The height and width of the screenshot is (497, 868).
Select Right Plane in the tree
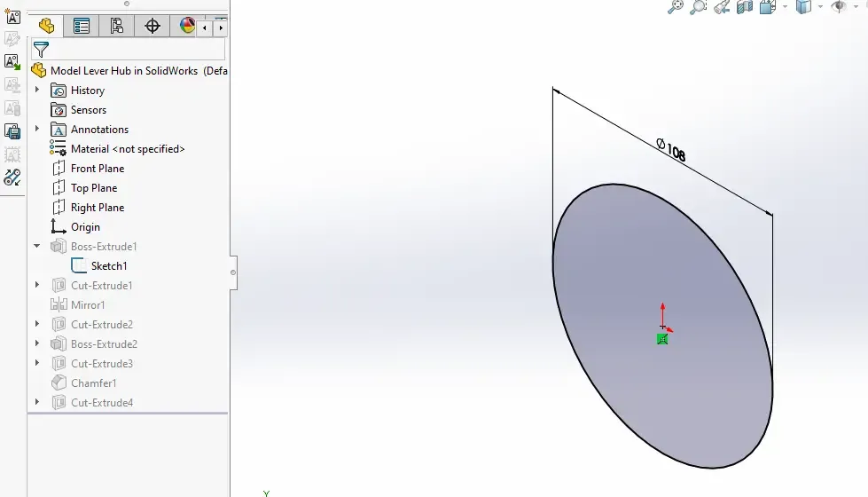coord(98,208)
